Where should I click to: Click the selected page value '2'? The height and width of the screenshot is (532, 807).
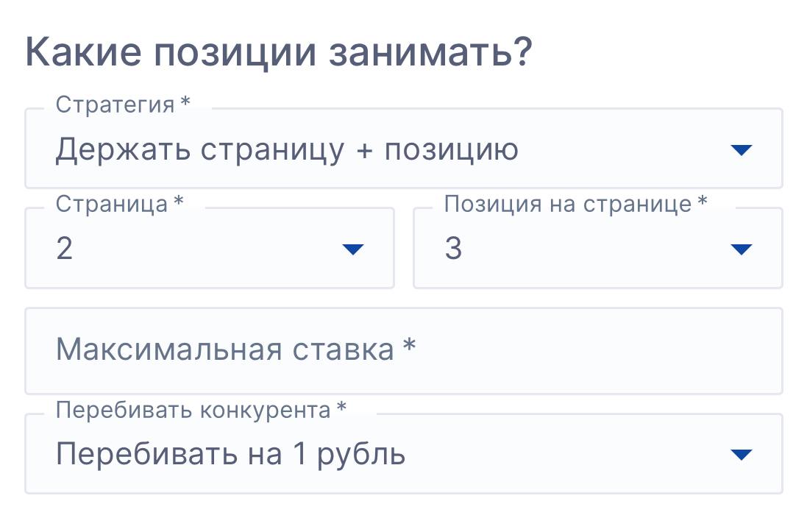tap(65, 249)
